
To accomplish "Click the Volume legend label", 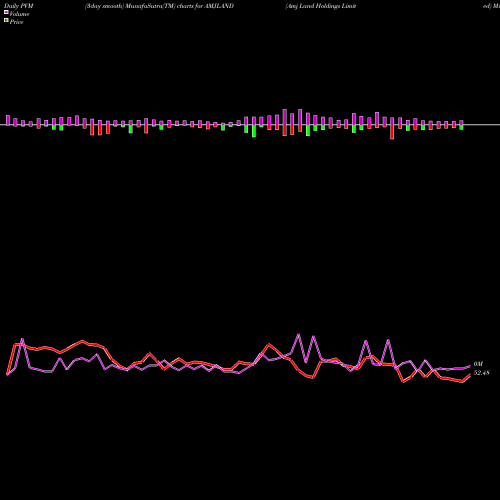I will [x=19, y=14].
